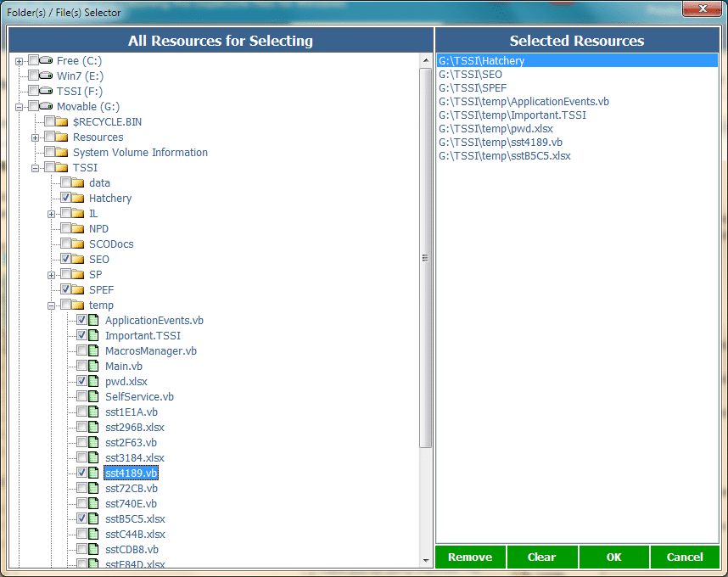Click the Main.vb file icon

pyautogui.click(x=95, y=367)
